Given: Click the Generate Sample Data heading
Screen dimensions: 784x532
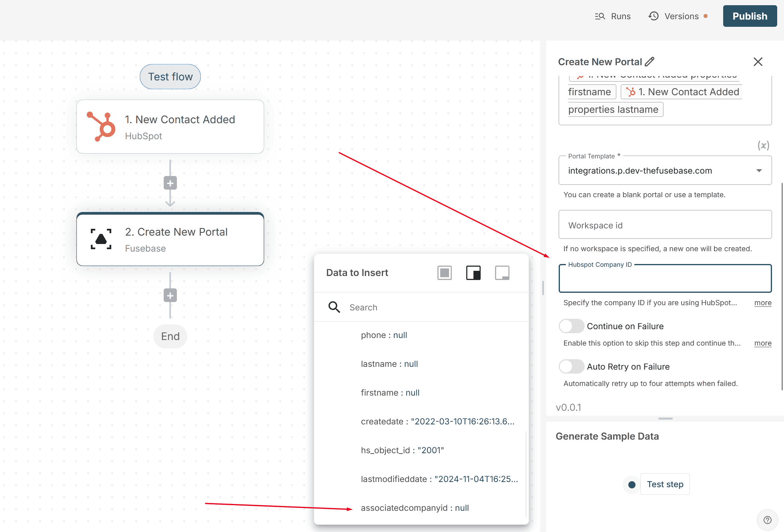Looking at the screenshot, I should pyautogui.click(x=607, y=436).
